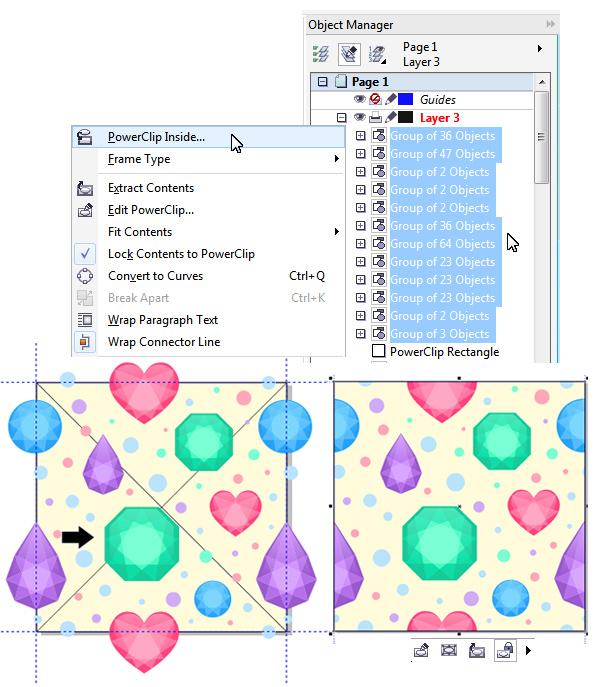This screenshot has width=600, height=687.
Task: Click Show Object Properties icon in Object Manager
Action: point(321,54)
